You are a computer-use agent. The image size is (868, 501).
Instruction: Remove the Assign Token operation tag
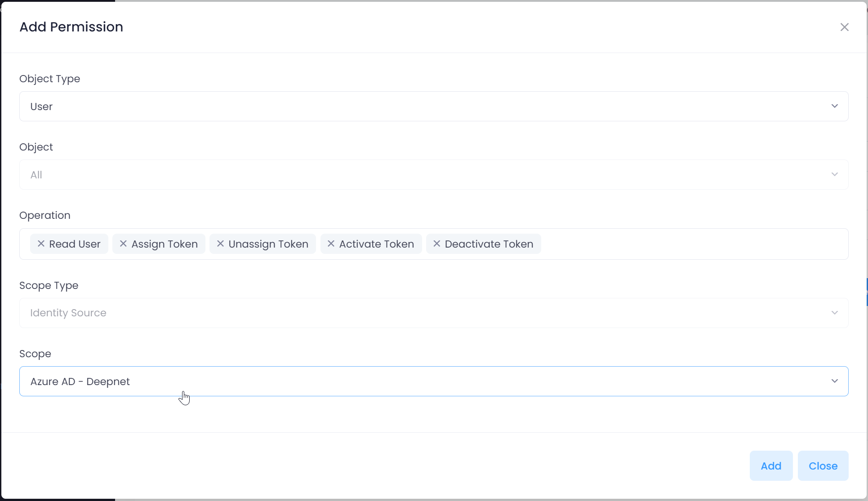pyautogui.click(x=123, y=244)
